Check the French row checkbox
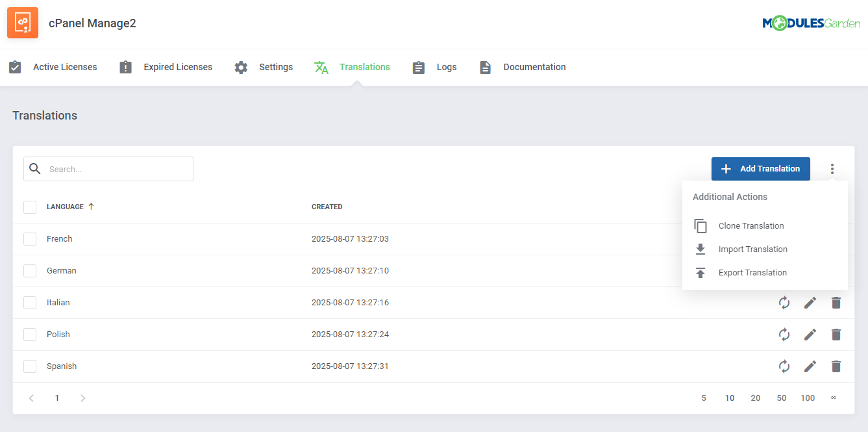The height and width of the screenshot is (432, 868). point(30,238)
